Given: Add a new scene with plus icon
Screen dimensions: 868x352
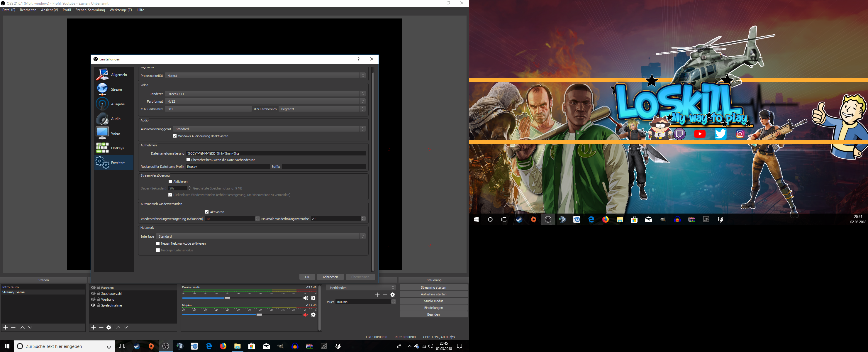Looking at the screenshot, I should point(6,327).
